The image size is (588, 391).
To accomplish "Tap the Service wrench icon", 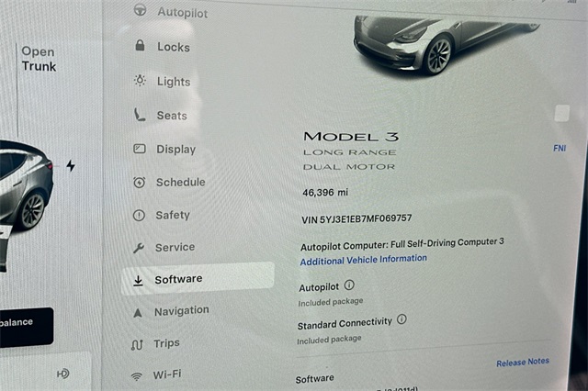I will (139, 248).
